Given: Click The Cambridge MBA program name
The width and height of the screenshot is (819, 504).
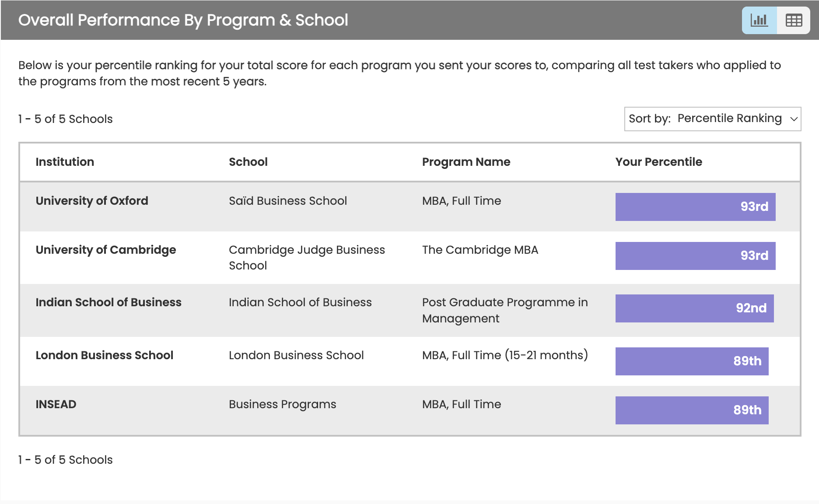Looking at the screenshot, I should (x=480, y=250).
